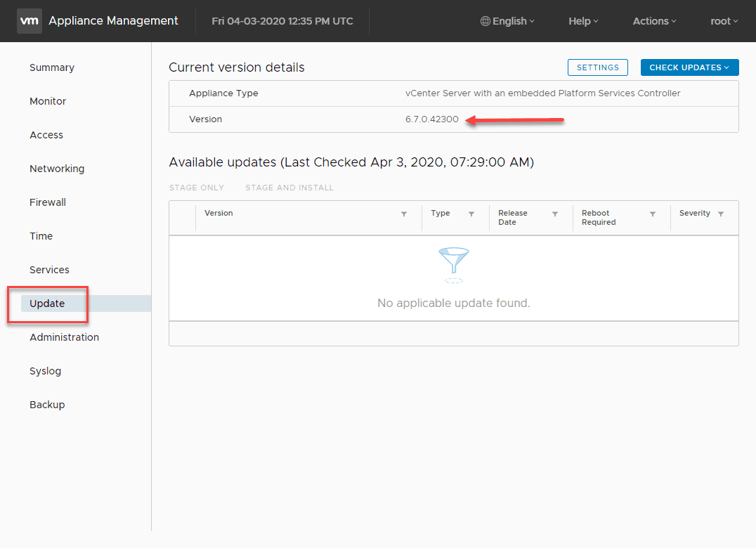Filter the Version column
Screen dimensions: 756x548
(404, 214)
